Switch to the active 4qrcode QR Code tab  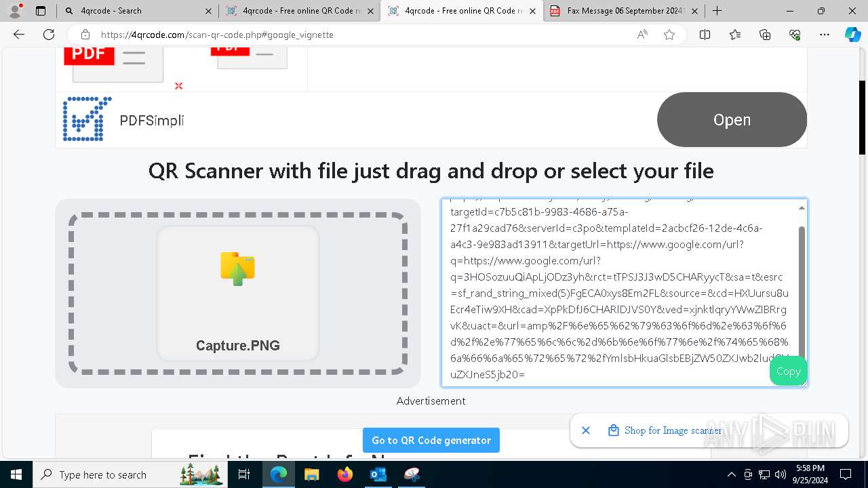pos(461,11)
